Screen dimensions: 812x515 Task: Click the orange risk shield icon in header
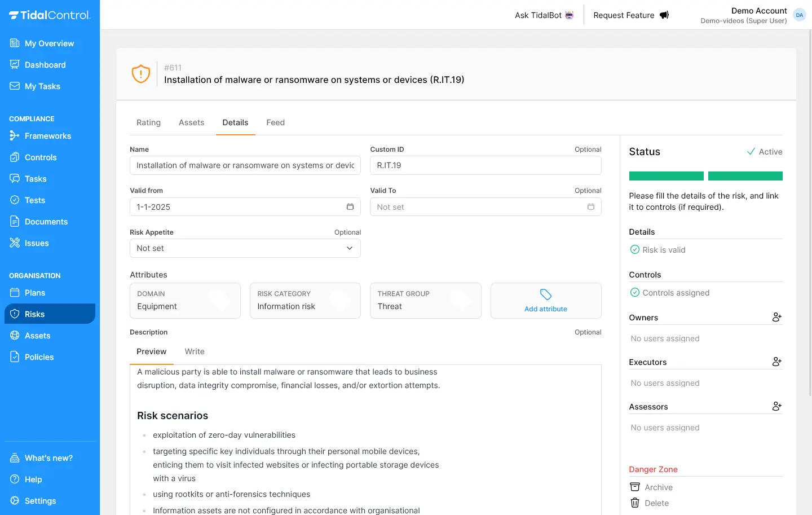point(141,74)
